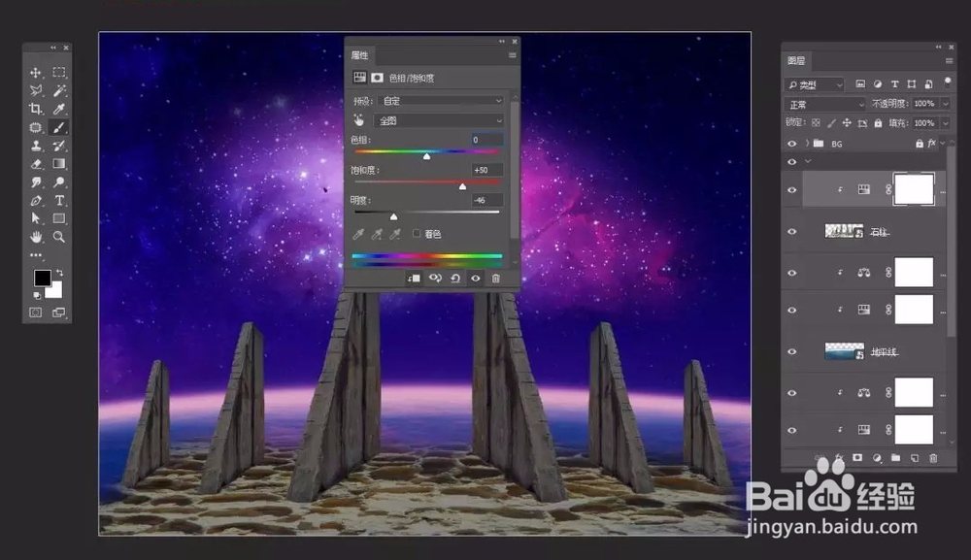Click the foreground color swatch
The width and height of the screenshot is (971, 560).
click(x=42, y=279)
